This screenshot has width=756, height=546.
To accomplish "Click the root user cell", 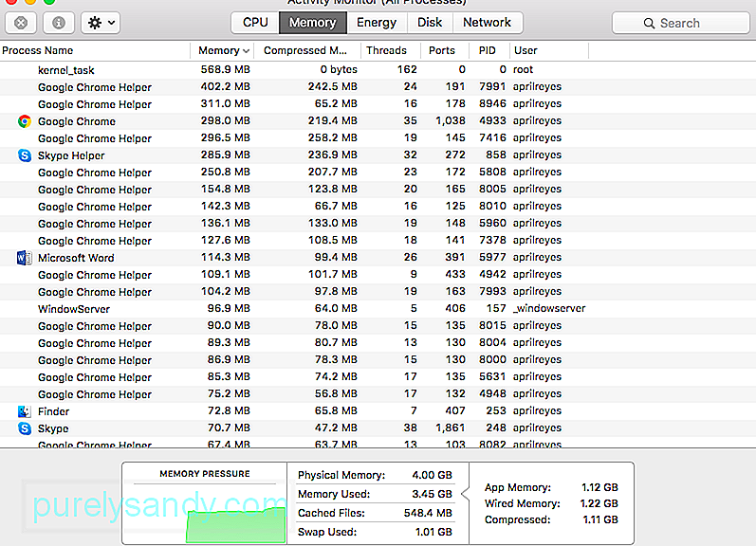I will tap(523, 69).
